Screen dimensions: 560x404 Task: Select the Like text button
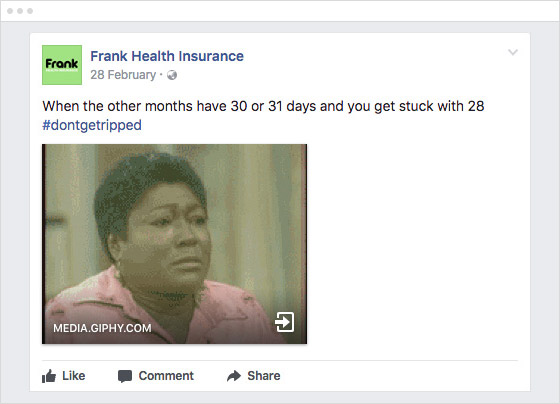(74, 376)
